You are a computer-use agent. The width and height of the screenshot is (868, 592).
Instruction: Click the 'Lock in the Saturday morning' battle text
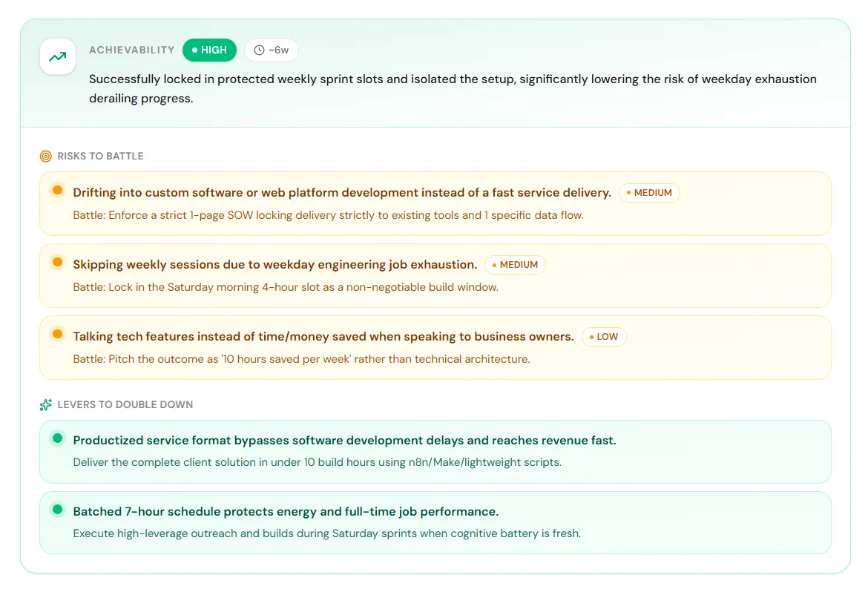coord(286,287)
